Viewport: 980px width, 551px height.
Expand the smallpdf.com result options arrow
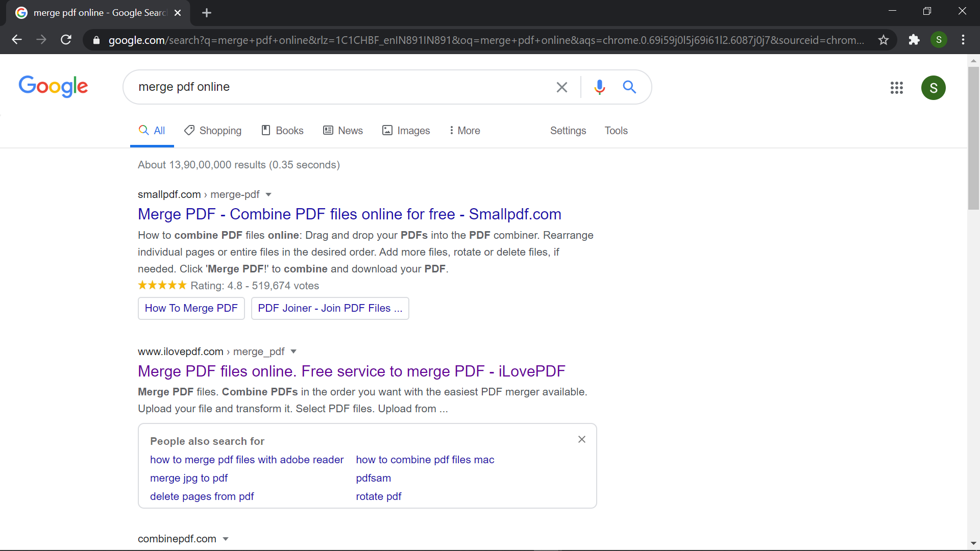pos(268,195)
